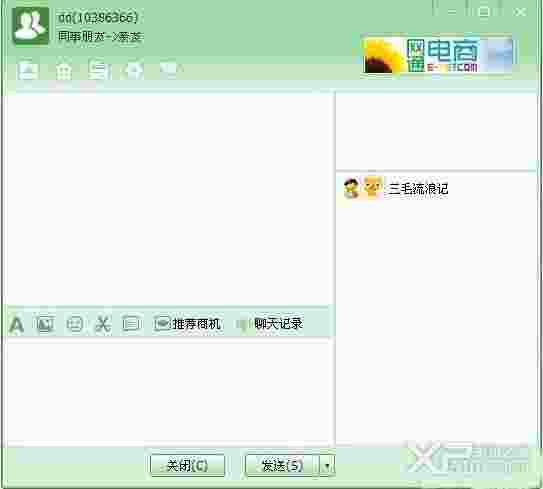Screen dimensions: 543x489
Task: Open 聊天记录 chat history
Action: click(x=270, y=324)
